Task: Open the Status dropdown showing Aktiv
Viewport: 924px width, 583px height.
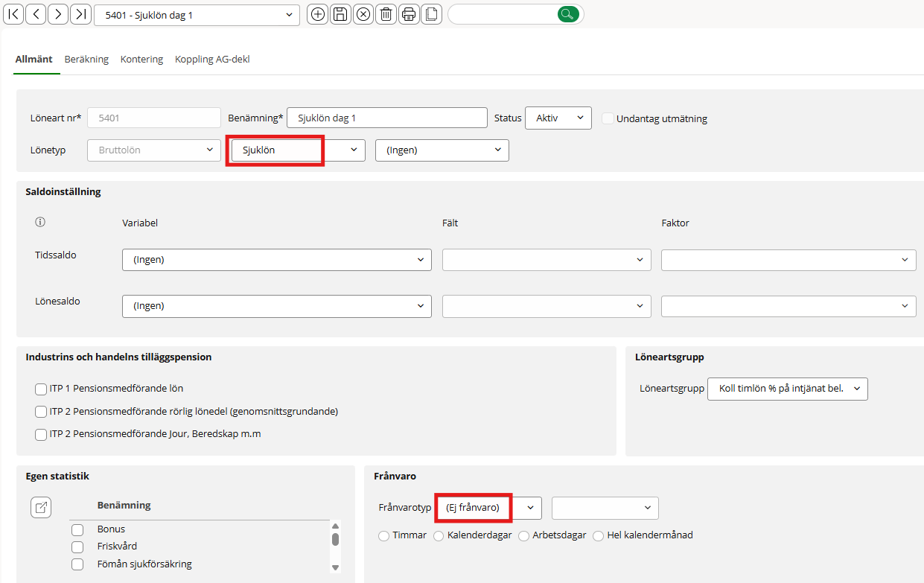Action: [558, 118]
